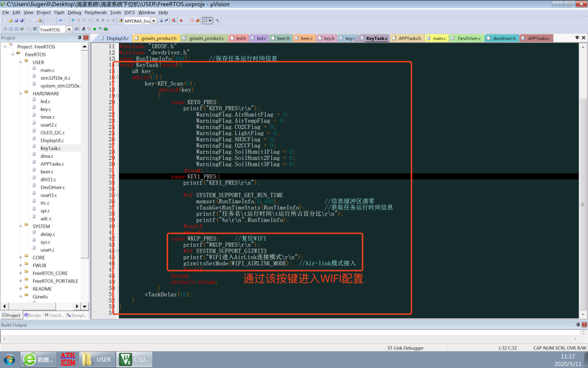Click project tree horizontal scroll-right arrow
The width and height of the screenshot is (588, 368).
point(77,306)
